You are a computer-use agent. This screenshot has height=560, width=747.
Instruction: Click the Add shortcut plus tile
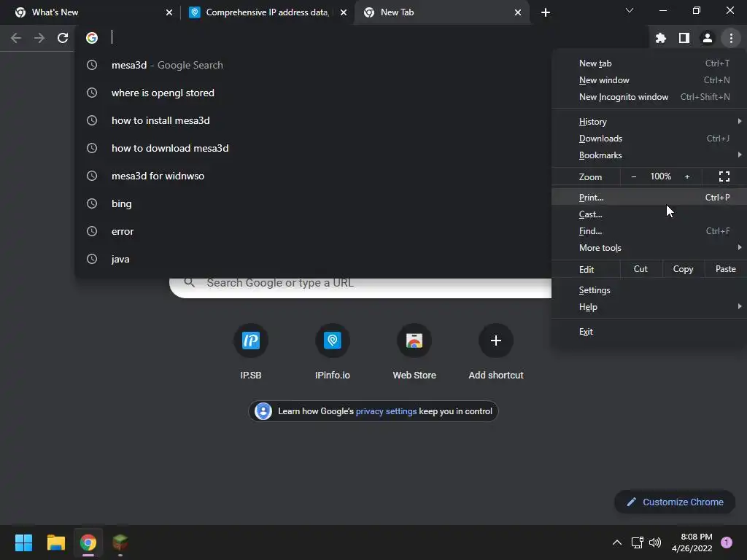pos(496,351)
